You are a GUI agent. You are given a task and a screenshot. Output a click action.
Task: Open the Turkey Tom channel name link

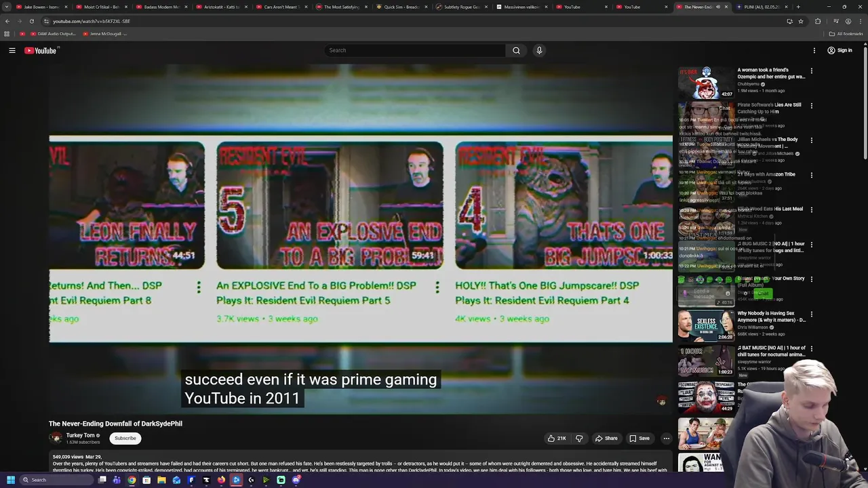pos(80,435)
